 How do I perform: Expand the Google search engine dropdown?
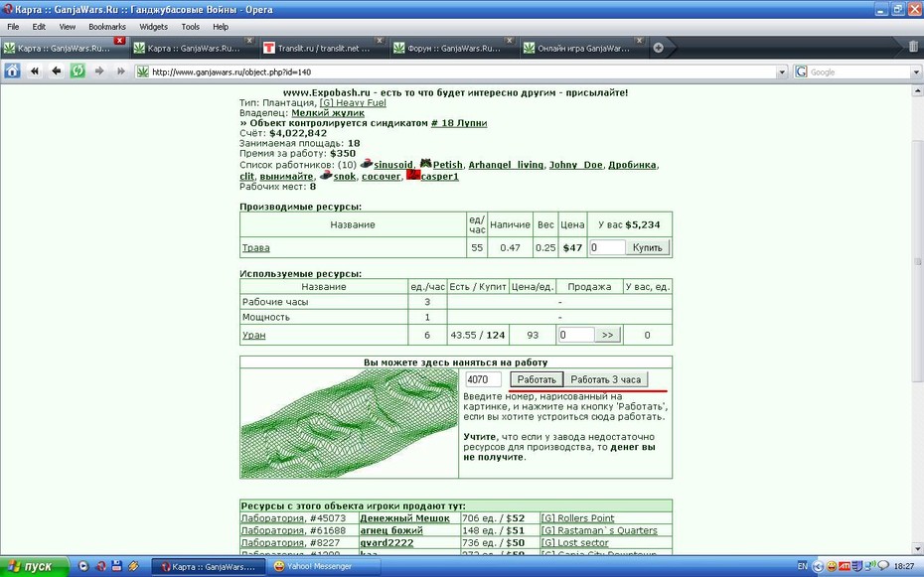coord(916,72)
